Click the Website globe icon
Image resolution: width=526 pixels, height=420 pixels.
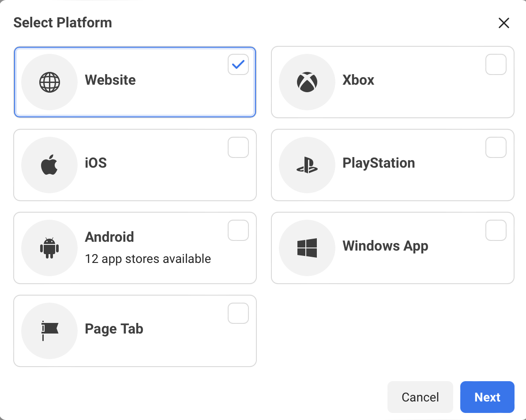[50, 82]
